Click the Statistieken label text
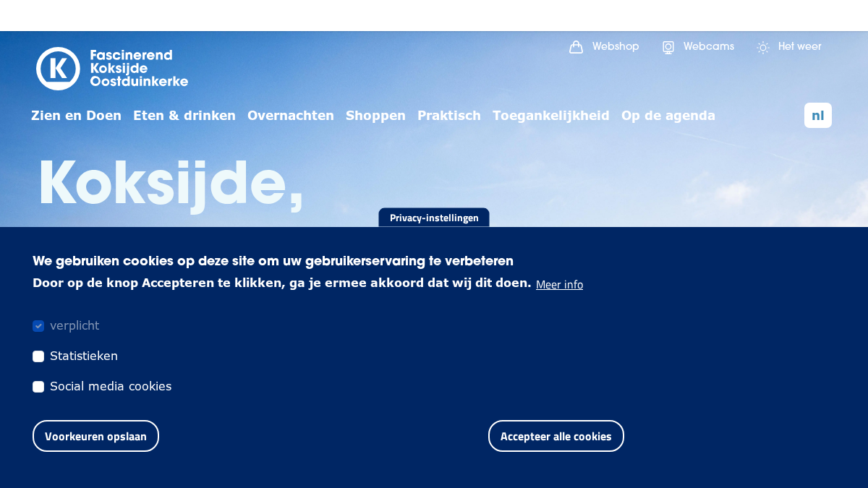Image resolution: width=868 pixels, height=488 pixels. point(84,356)
